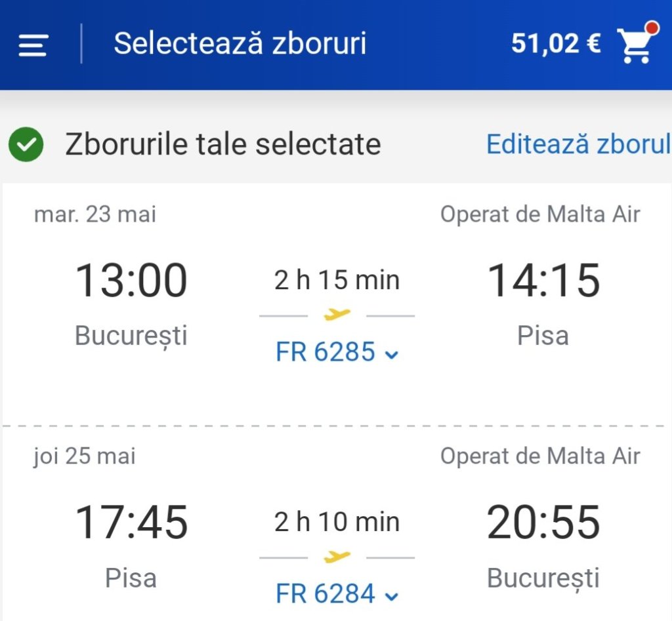Tap the 17:45 Pisa departure time
Image resolution: width=672 pixels, height=621 pixels.
coord(131,523)
